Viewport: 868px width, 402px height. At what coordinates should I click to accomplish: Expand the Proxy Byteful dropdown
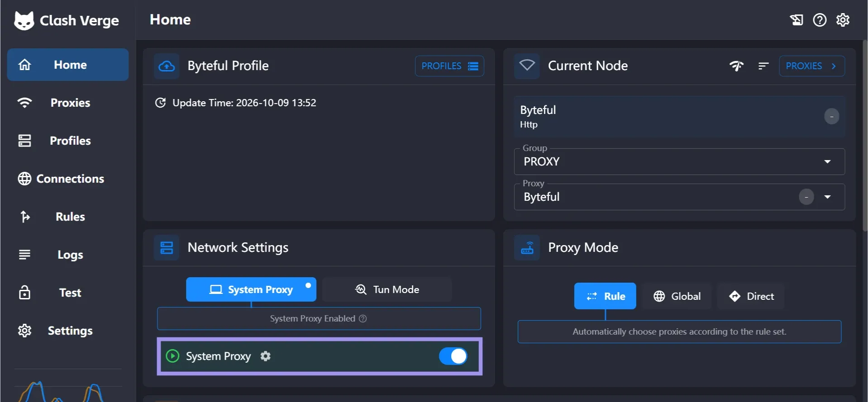click(679, 197)
